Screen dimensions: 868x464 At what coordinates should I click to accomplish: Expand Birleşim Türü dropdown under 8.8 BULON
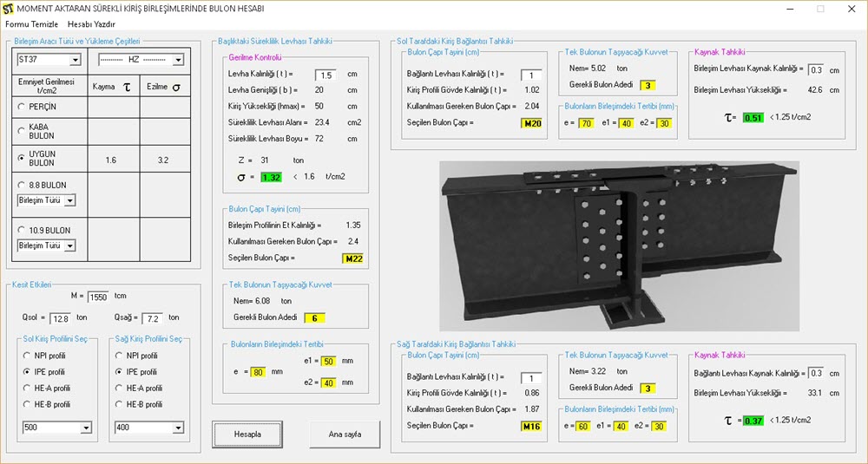pos(69,200)
